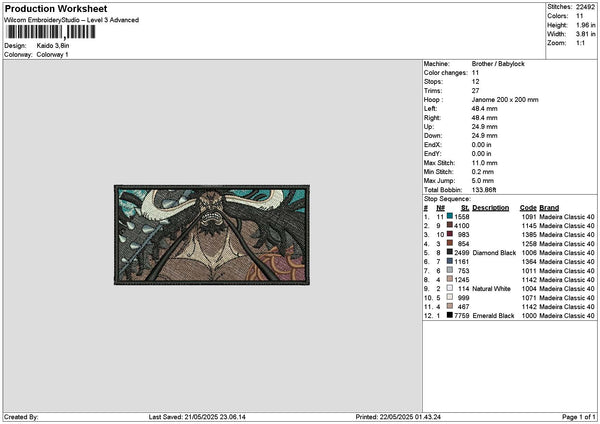Viewport: 600px width, 424px height.
Task: Click the Left value '48.4 mm'
Action: [x=484, y=109]
